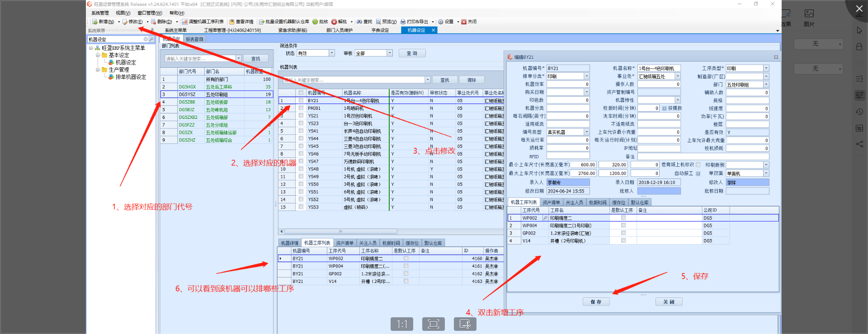Click the history clock icon in the right sidebar
This screenshot has width=868, height=334.
coord(859,112)
